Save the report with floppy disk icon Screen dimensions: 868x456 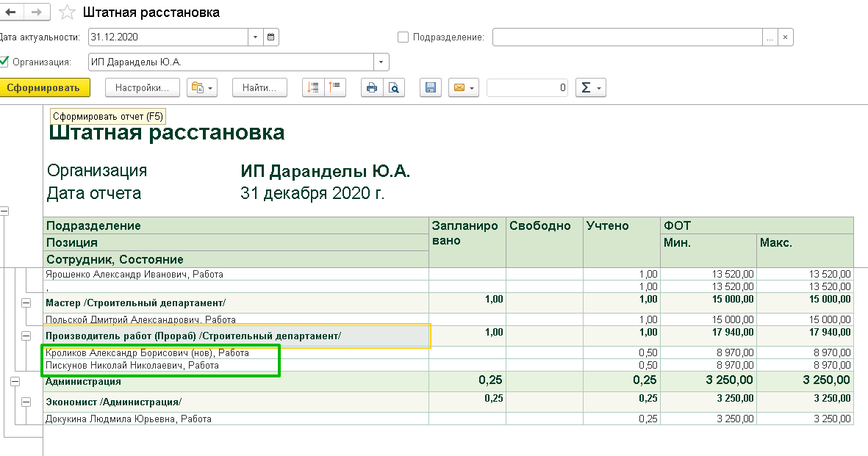431,87
